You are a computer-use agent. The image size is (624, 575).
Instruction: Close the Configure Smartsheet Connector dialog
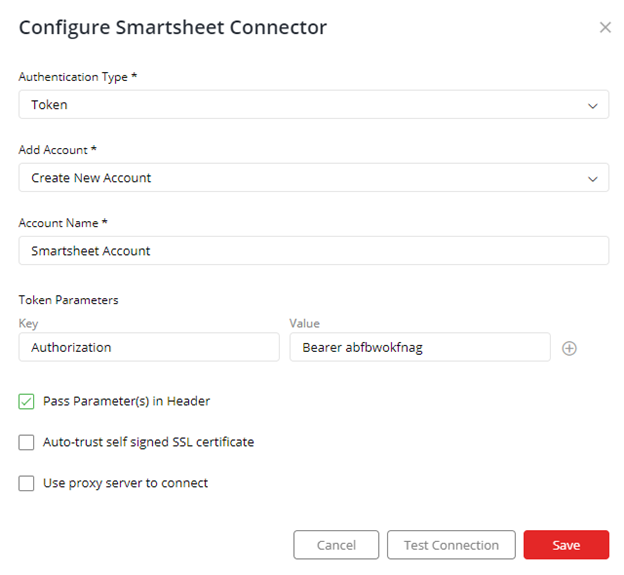[605, 27]
